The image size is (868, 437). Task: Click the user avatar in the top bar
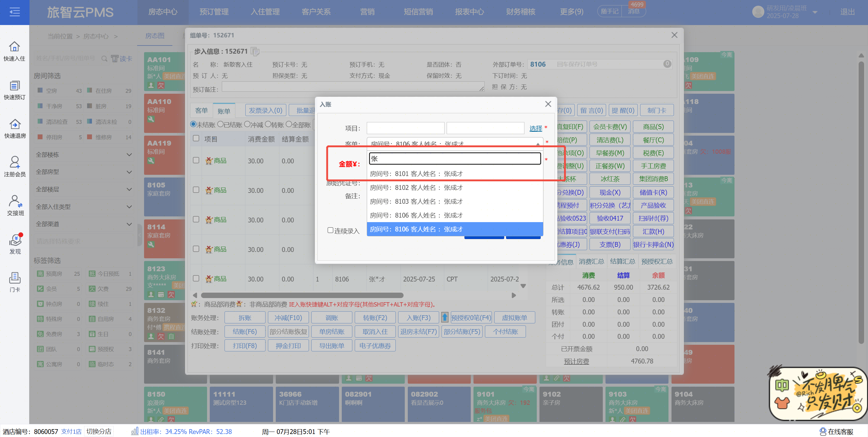pyautogui.click(x=758, y=12)
